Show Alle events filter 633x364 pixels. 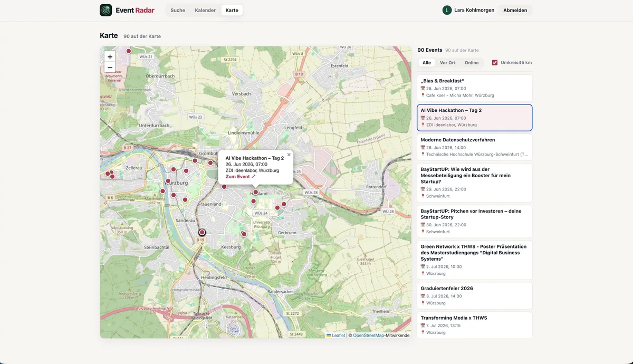pyautogui.click(x=427, y=63)
